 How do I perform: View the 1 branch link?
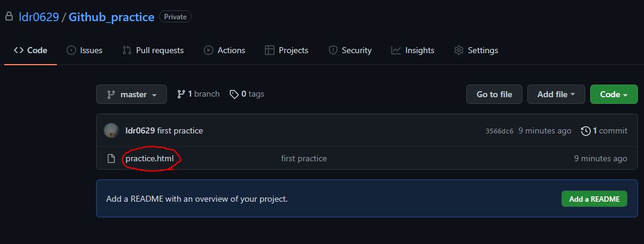pos(198,94)
